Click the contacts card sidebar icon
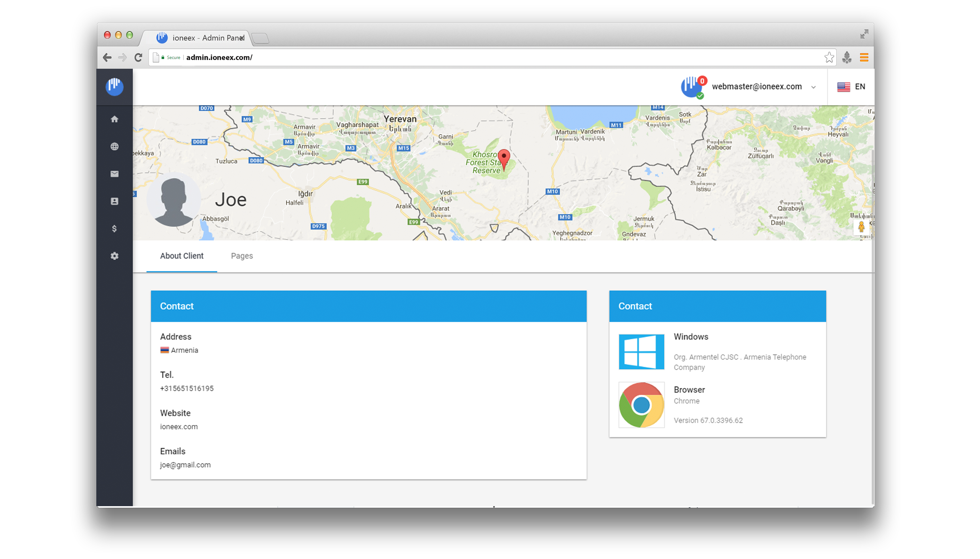980x559 pixels. (x=114, y=201)
